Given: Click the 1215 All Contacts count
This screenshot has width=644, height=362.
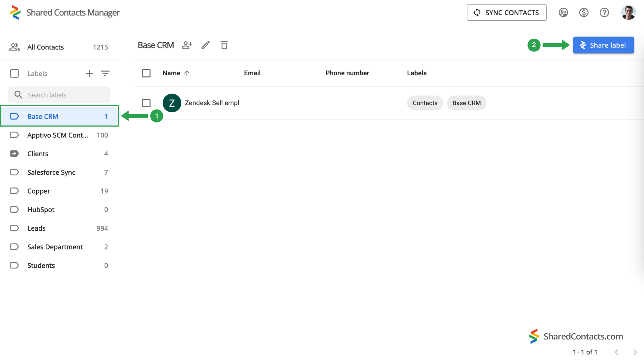Looking at the screenshot, I should pyautogui.click(x=100, y=47).
